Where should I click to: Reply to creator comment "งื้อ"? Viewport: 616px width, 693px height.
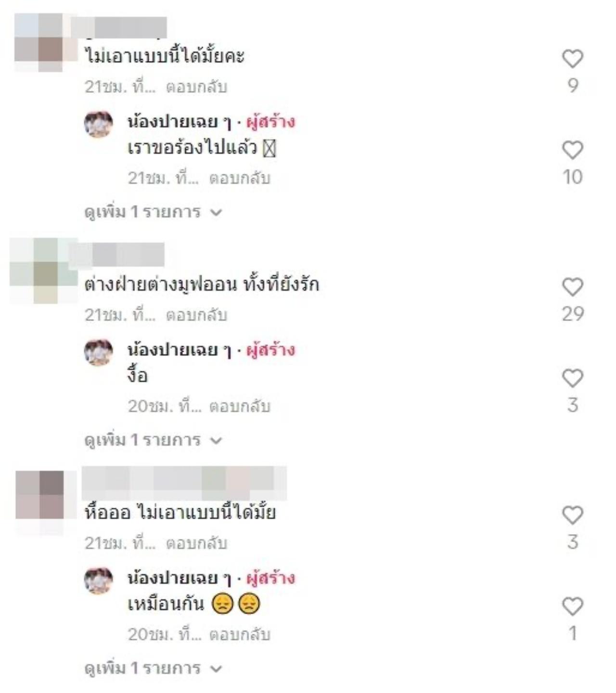point(240,407)
